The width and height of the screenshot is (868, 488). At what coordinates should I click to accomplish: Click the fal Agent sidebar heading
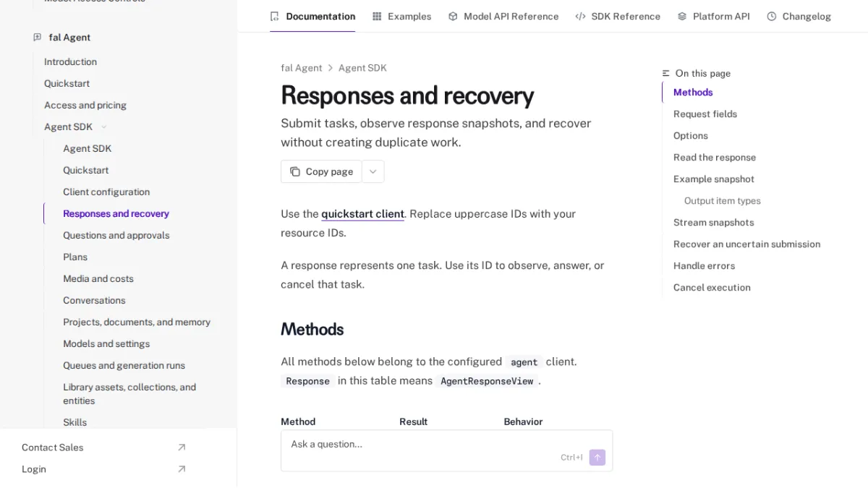(69, 38)
